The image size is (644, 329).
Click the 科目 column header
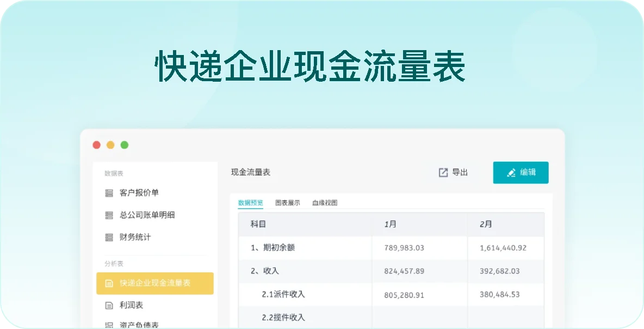(x=258, y=224)
